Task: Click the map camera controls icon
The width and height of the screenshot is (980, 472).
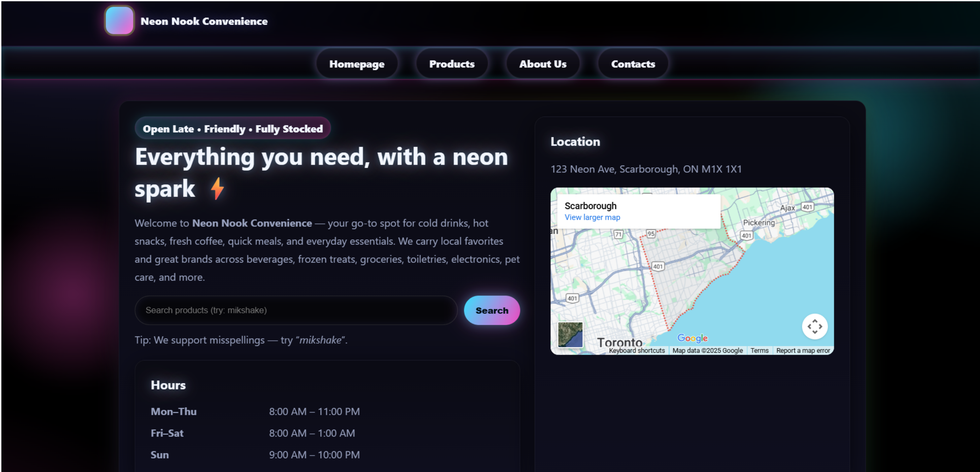Action: tap(814, 326)
